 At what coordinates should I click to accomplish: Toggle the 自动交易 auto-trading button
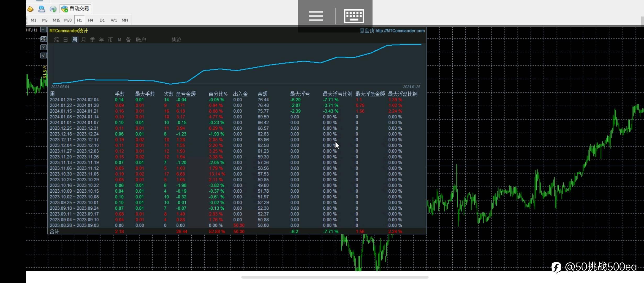(76, 9)
